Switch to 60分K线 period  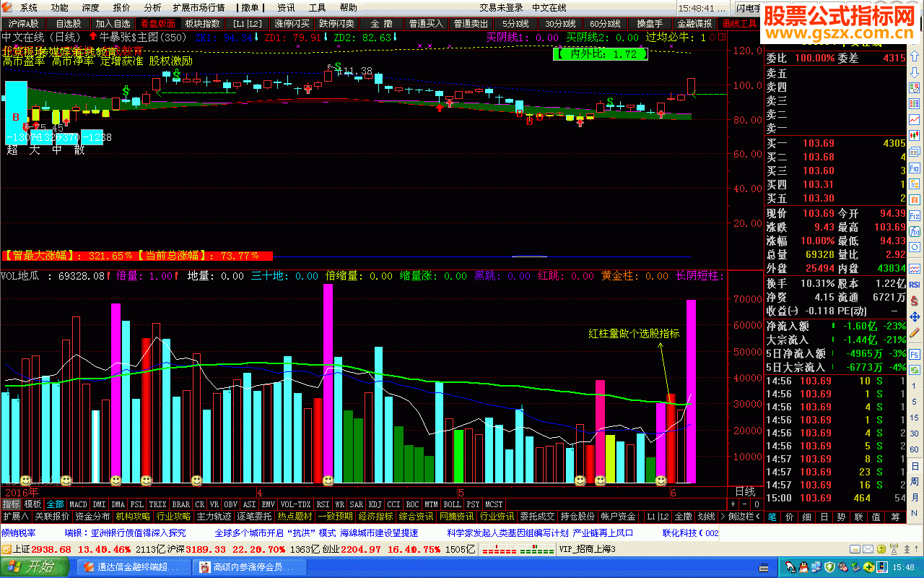click(605, 23)
